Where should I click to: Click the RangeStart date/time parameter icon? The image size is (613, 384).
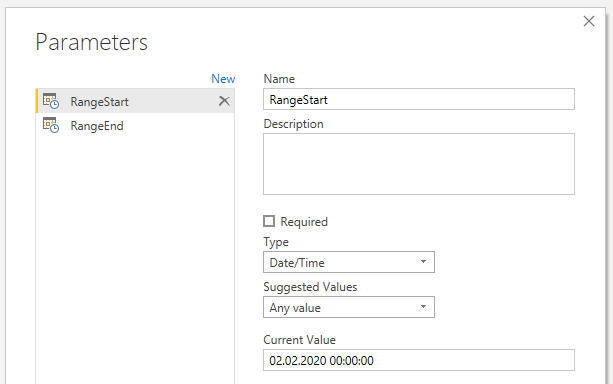51,101
